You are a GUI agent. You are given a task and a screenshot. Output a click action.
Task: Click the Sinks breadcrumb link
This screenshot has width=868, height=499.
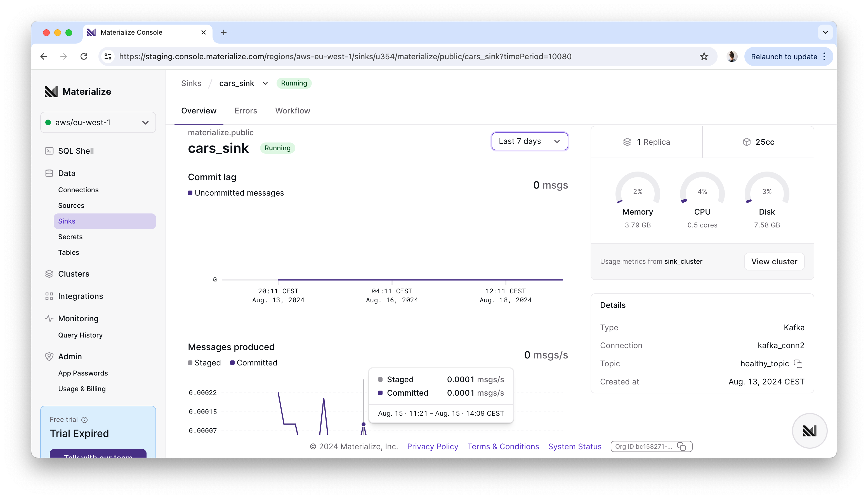pyautogui.click(x=191, y=83)
